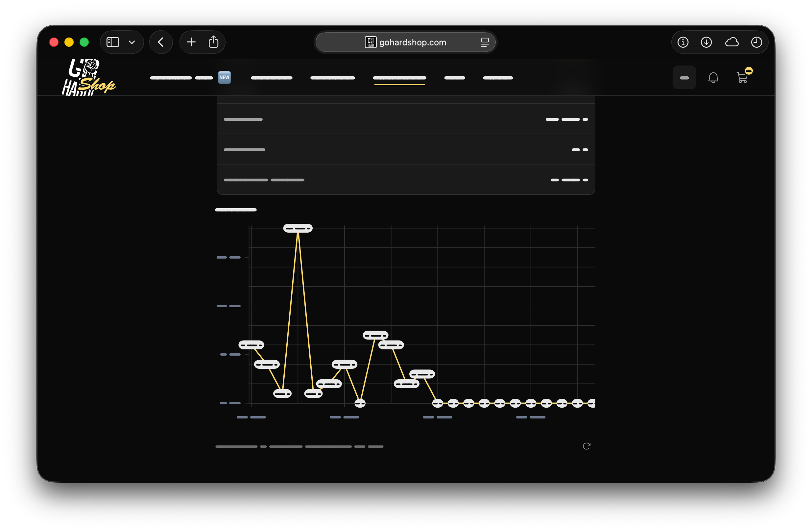Go back to the previous page
812x531 pixels.
[161, 42]
